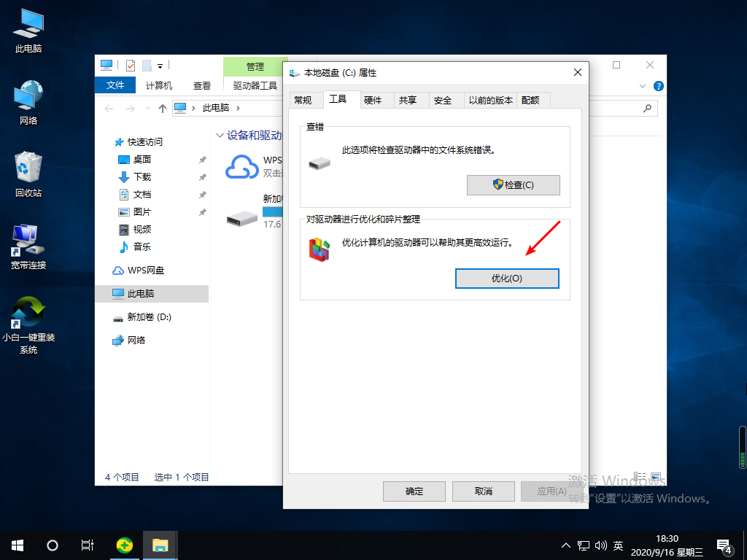Open the quick access toolbar customize dropdown
The image size is (747, 560).
pos(160,66)
